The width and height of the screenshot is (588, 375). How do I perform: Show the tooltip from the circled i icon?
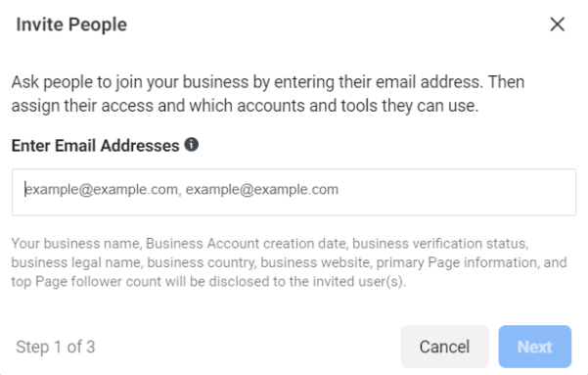point(191,145)
